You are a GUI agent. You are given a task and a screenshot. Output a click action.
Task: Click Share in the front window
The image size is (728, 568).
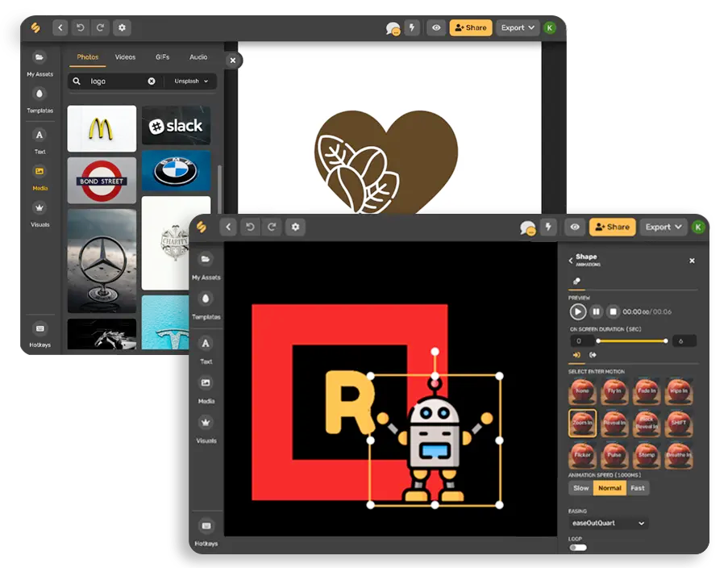613,227
